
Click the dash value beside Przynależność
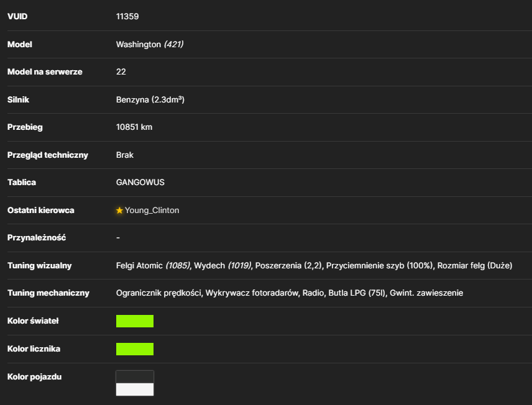[x=117, y=238]
